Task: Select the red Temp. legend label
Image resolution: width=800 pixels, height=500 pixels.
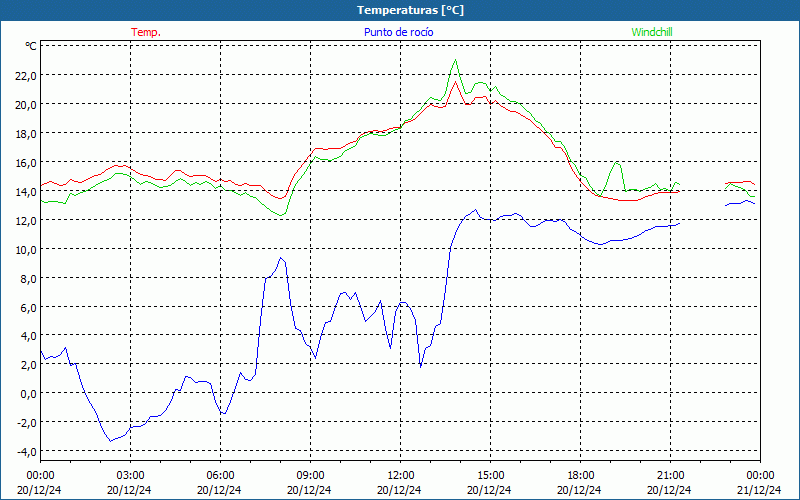Action: point(146,32)
